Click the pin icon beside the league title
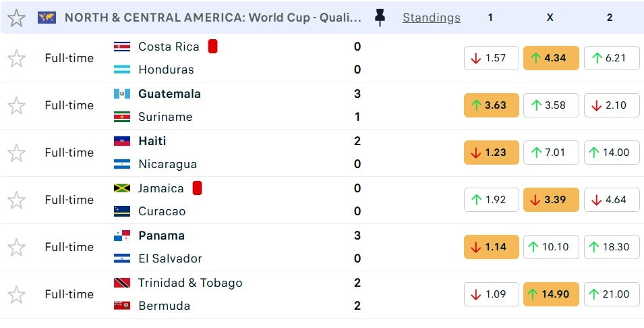Screen dimensions: 644x328 380,18
